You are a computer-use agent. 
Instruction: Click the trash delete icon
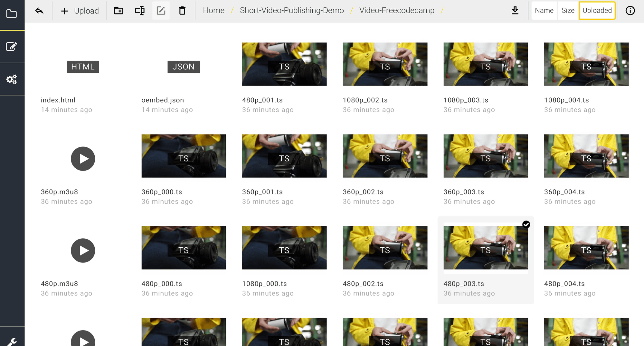coord(182,11)
